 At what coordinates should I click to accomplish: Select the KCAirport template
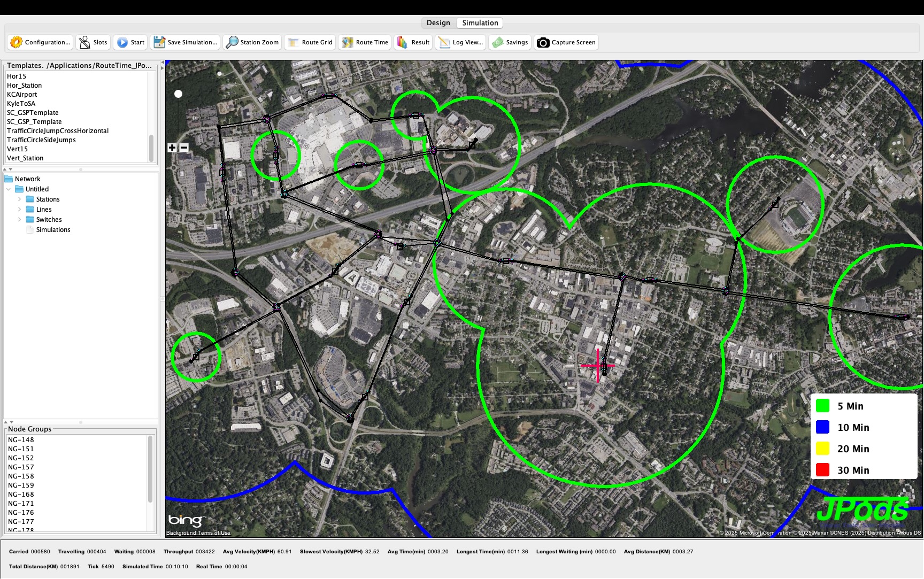pyautogui.click(x=22, y=95)
